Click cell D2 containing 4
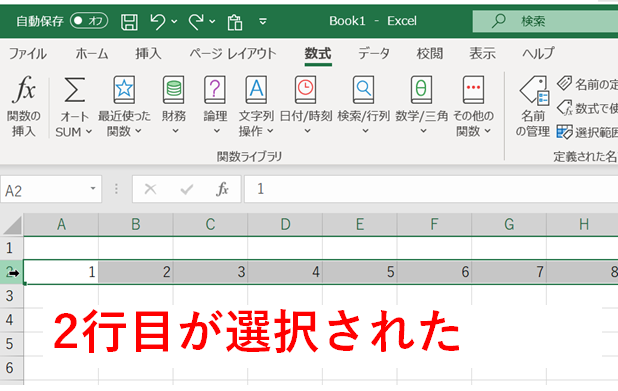 (x=285, y=272)
